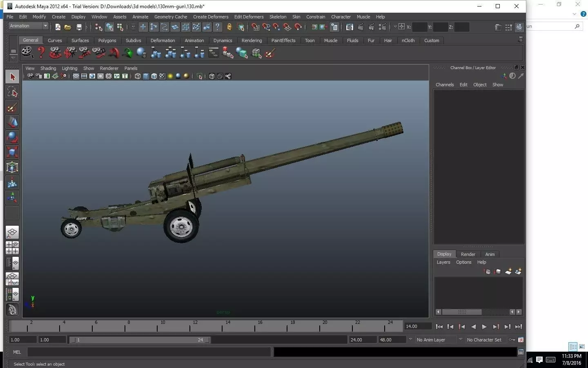588x368 pixels.
Task: Go to end of playback range
Action: pos(518,327)
